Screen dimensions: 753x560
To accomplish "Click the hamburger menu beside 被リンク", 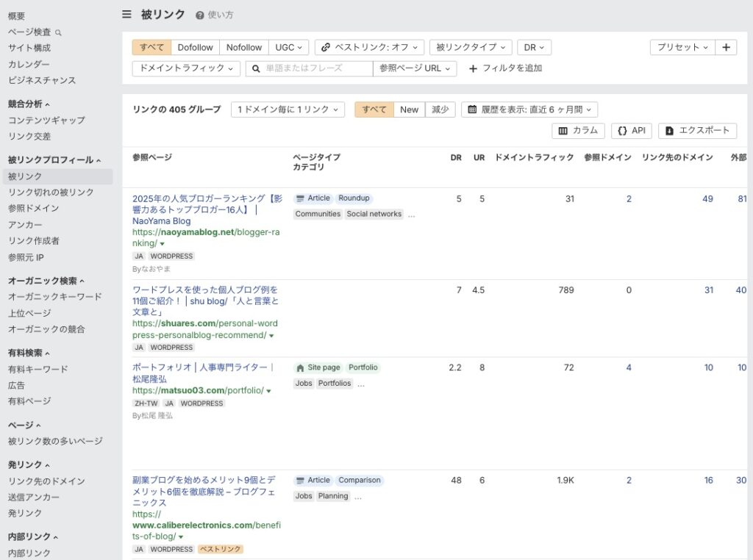I will (x=127, y=14).
